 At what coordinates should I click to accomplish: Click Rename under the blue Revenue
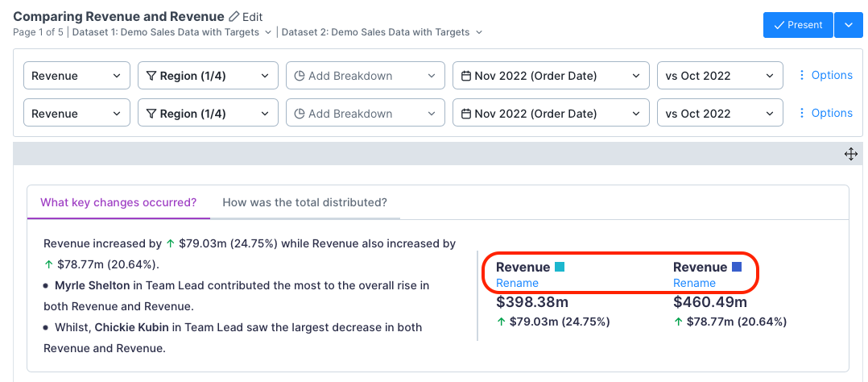click(694, 283)
